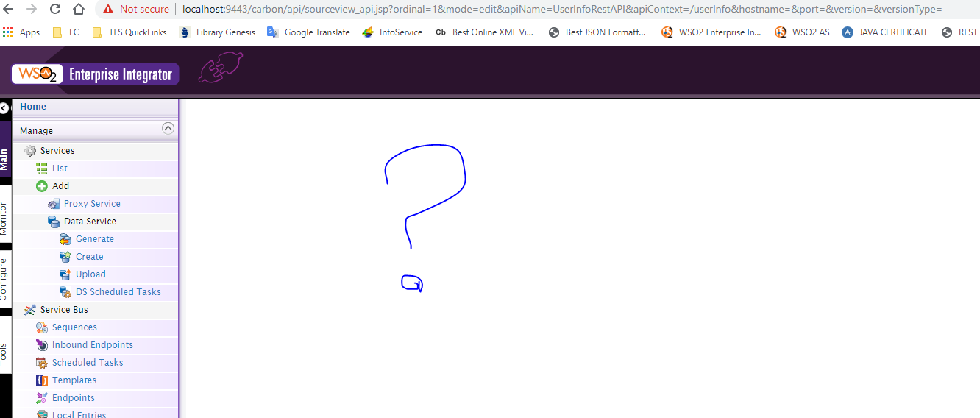The width and height of the screenshot is (980, 418).
Task: Click the Service Bus Scheduled Tasks icon
Action: coord(42,363)
